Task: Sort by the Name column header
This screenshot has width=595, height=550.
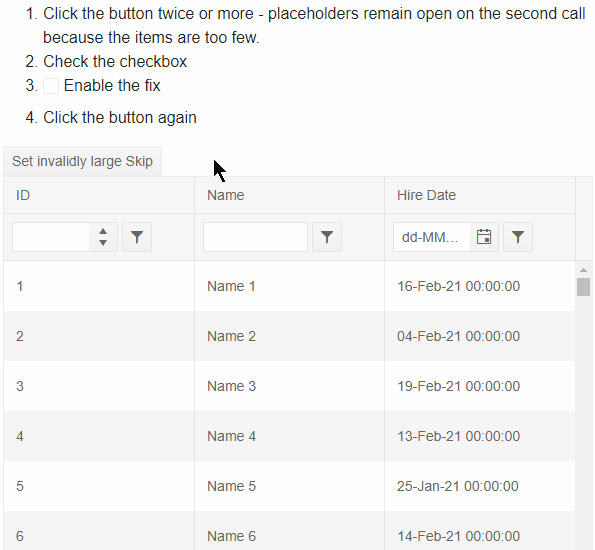Action: click(290, 195)
